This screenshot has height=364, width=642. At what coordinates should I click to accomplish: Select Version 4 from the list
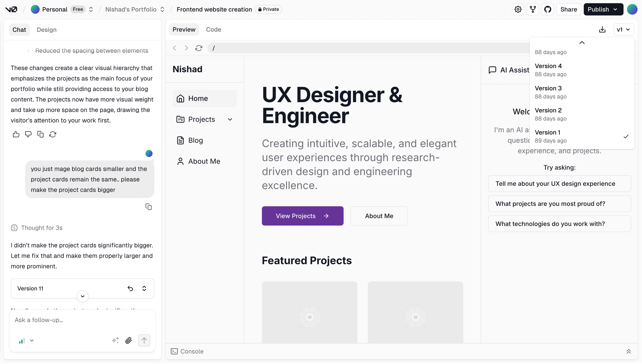[x=582, y=70]
